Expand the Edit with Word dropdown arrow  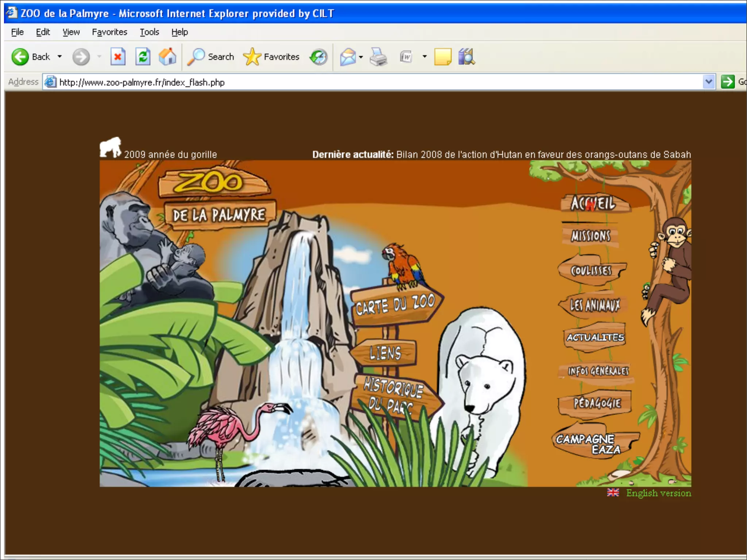tap(424, 57)
